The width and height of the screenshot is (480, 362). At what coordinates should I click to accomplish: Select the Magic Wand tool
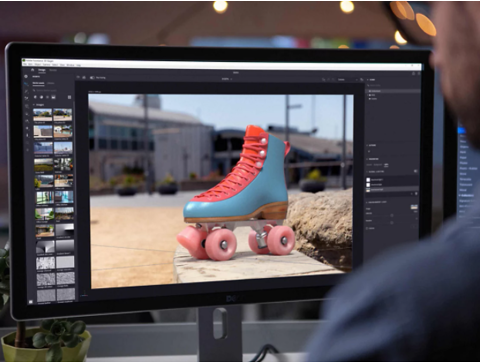pyautogui.click(x=27, y=91)
